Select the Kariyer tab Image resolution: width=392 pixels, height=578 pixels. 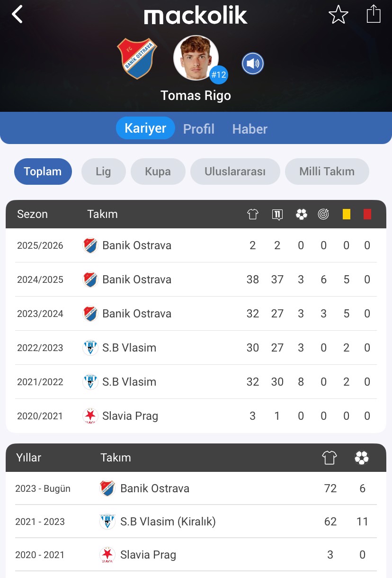[x=145, y=128]
